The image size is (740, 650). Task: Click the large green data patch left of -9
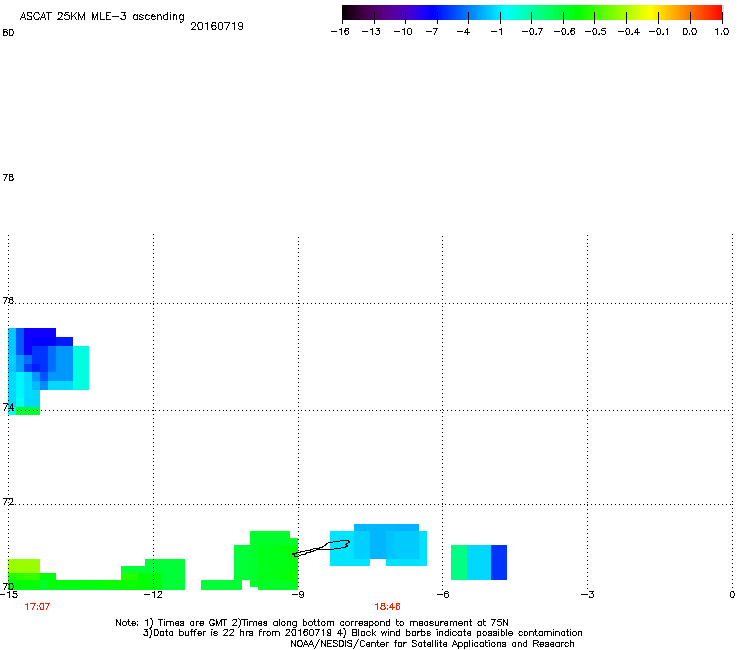click(x=267, y=560)
